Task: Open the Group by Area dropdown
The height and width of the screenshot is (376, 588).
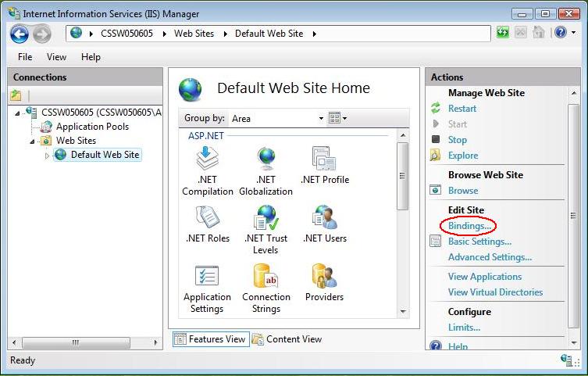Action: (x=277, y=119)
